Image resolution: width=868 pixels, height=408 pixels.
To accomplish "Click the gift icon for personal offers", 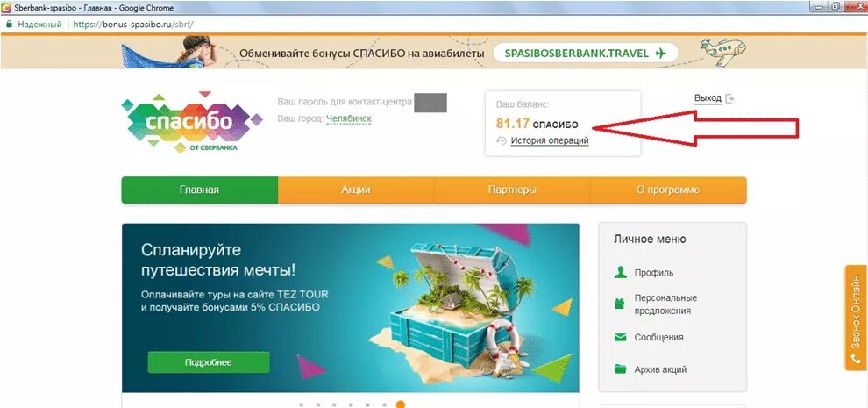I will pyautogui.click(x=620, y=304).
